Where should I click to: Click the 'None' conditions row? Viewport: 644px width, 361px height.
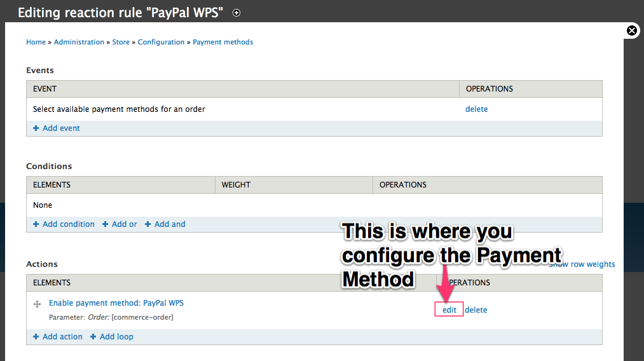(314, 205)
